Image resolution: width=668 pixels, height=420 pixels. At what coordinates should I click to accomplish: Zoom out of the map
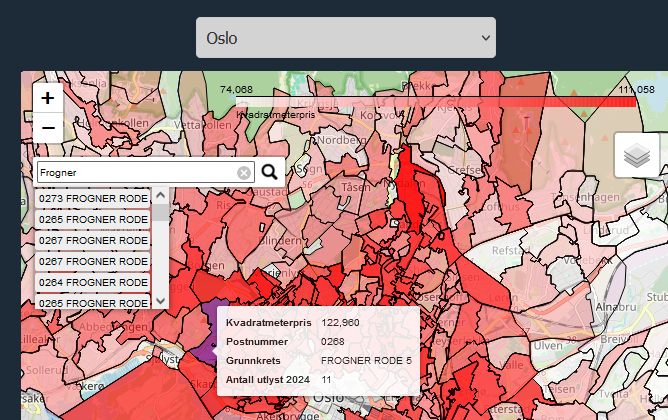coord(48,128)
